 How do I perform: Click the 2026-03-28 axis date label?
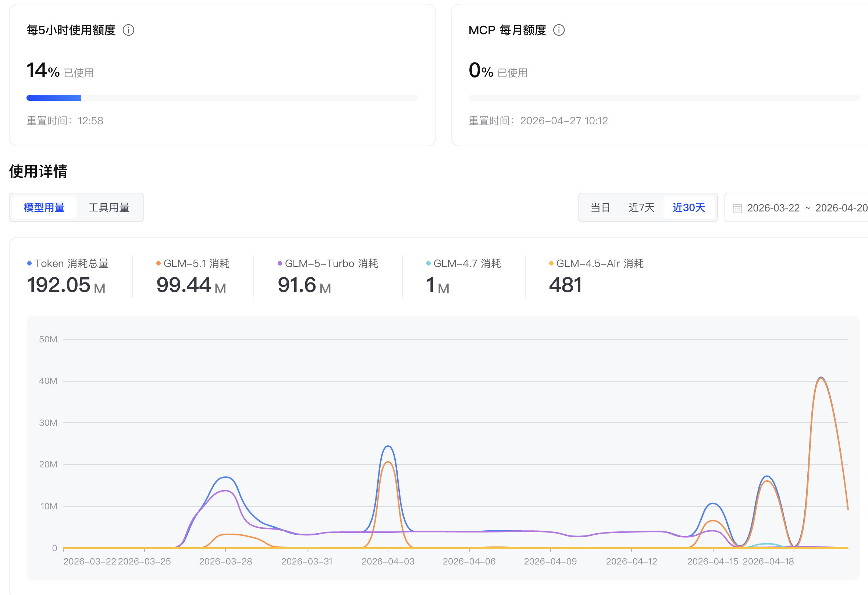(225, 562)
